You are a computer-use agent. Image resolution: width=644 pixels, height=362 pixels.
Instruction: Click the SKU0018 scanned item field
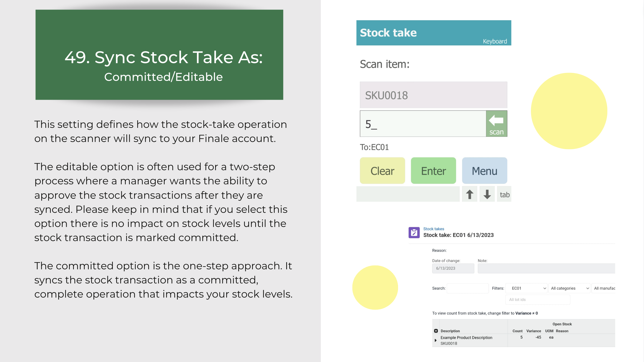433,95
